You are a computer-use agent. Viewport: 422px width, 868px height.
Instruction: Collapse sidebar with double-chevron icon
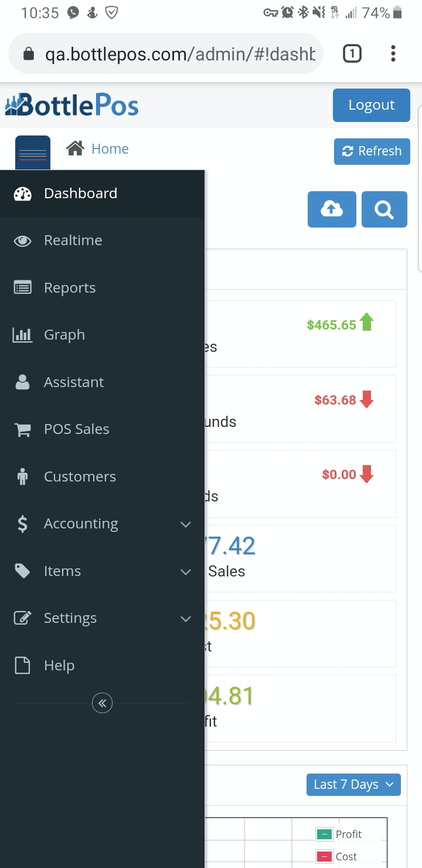pos(102,703)
